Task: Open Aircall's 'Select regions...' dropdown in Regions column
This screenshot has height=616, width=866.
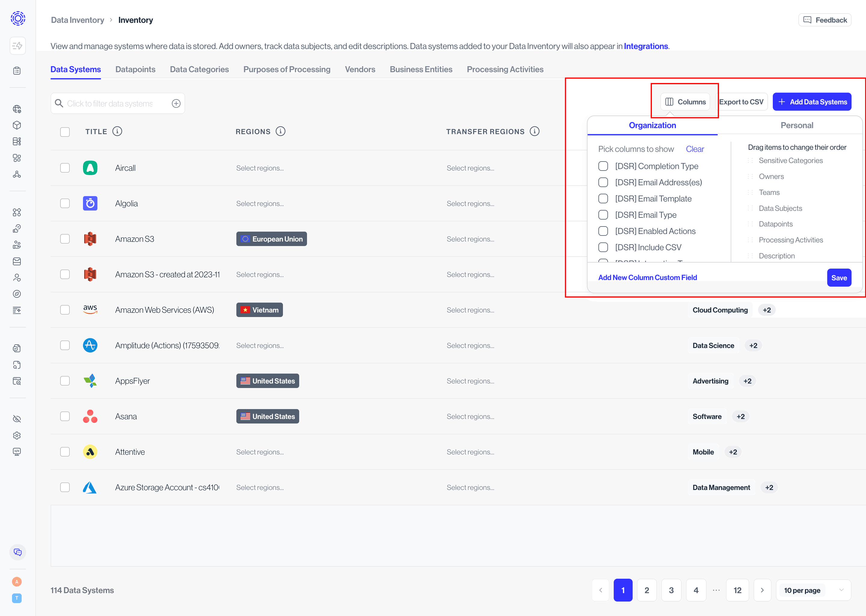Action: 260,168
